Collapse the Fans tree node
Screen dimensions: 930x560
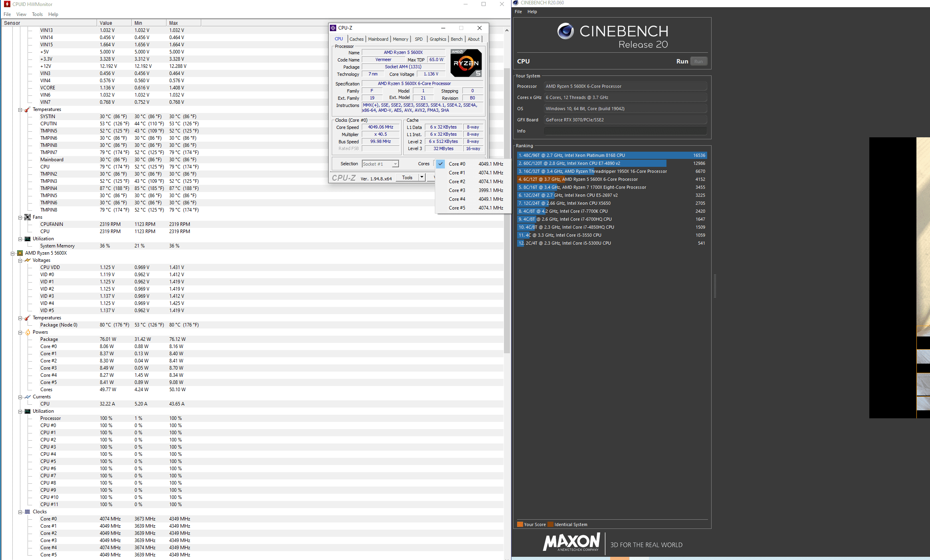click(20, 218)
